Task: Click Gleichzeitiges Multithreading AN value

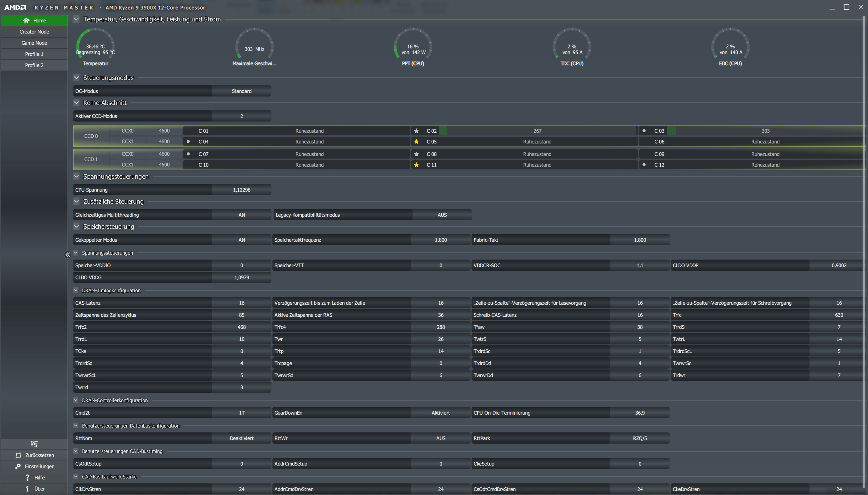Action: point(242,215)
